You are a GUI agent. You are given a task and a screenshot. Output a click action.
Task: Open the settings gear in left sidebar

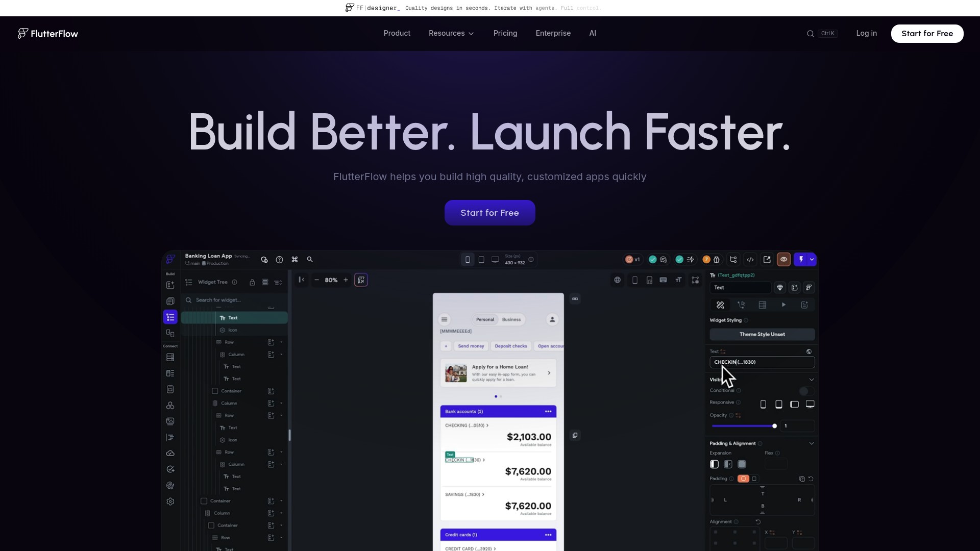pos(170,502)
